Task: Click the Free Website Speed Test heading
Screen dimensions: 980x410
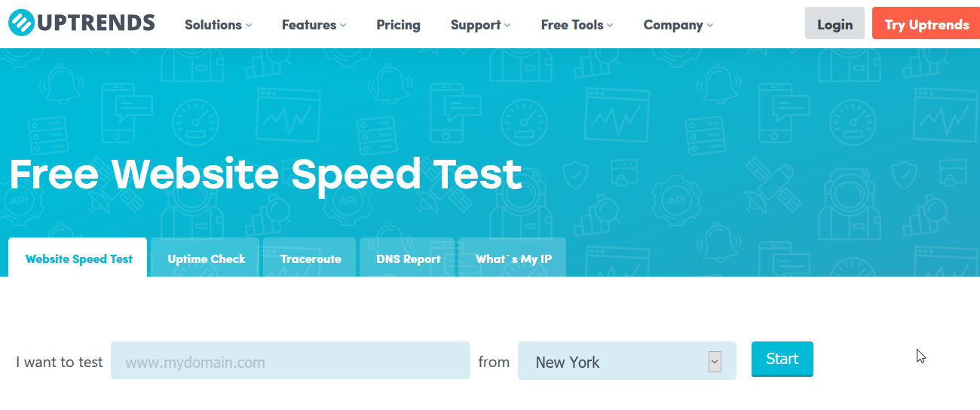Action: pos(265,174)
